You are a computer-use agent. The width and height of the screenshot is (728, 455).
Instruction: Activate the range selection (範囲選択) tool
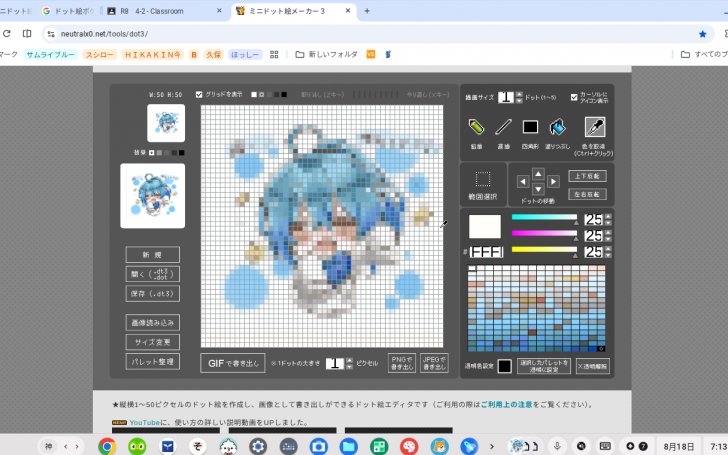pyautogui.click(x=482, y=179)
